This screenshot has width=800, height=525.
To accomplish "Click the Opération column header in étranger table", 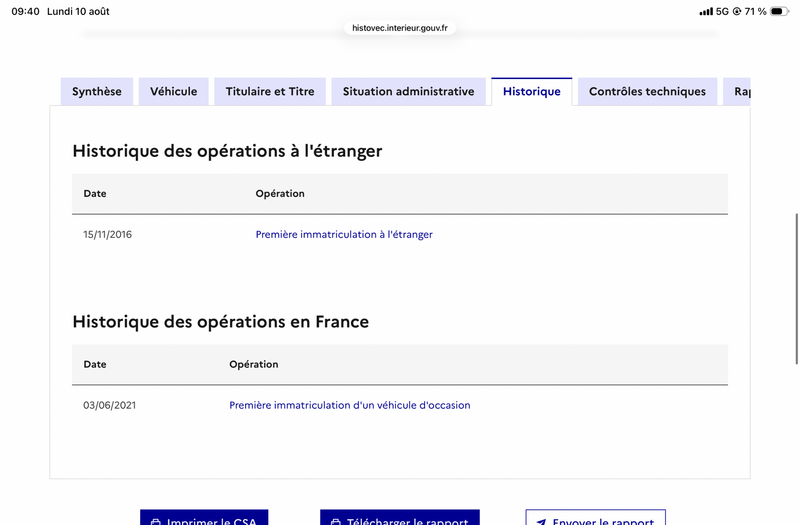I will click(x=280, y=193).
